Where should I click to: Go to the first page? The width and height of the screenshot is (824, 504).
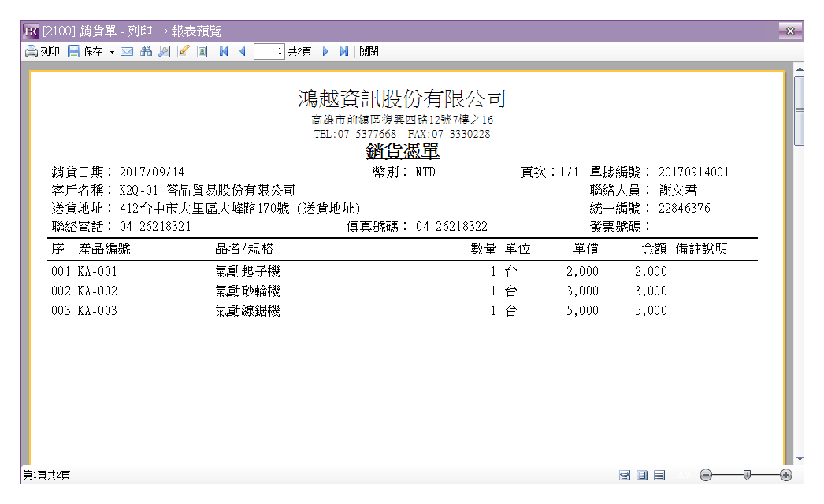[x=224, y=51]
